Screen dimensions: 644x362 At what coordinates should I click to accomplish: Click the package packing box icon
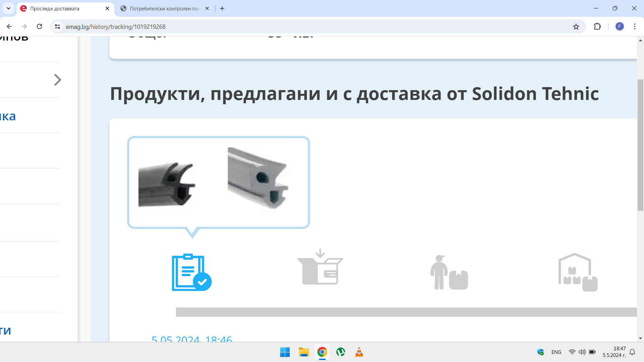[320, 267]
